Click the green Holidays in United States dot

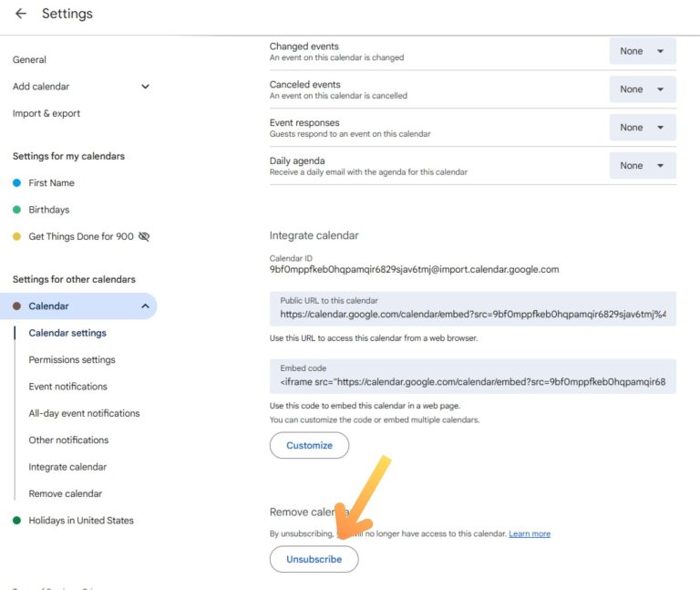[x=17, y=521]
